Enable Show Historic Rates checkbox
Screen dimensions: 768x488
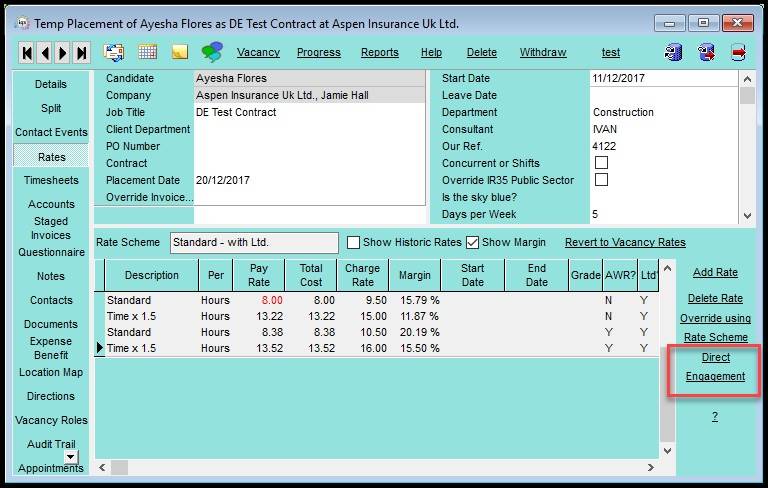pyautogui.click(x=353, y=243)
